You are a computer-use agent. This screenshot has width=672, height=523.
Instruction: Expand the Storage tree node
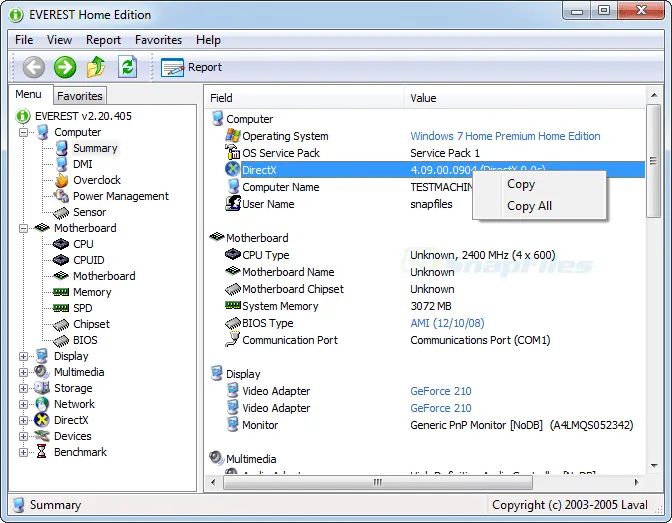23,388
